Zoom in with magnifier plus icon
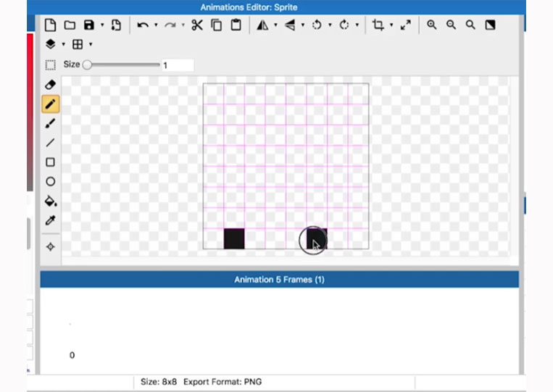This screenshot has width=553, height=392. (432, 25)
